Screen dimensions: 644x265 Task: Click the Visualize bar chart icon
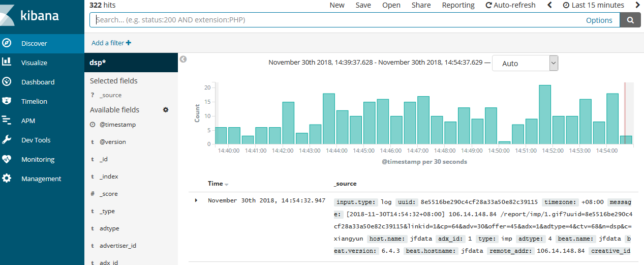(x=7, y=63)
